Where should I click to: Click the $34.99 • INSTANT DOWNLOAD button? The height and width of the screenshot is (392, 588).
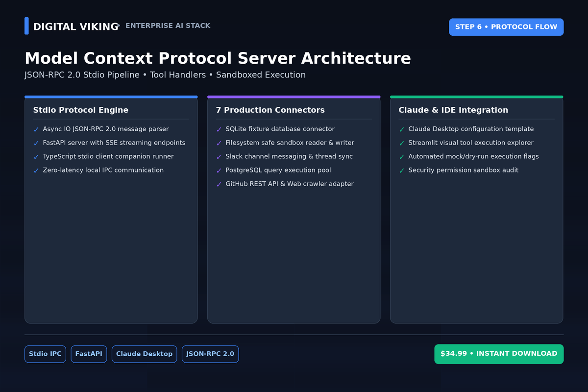point(499,354)
